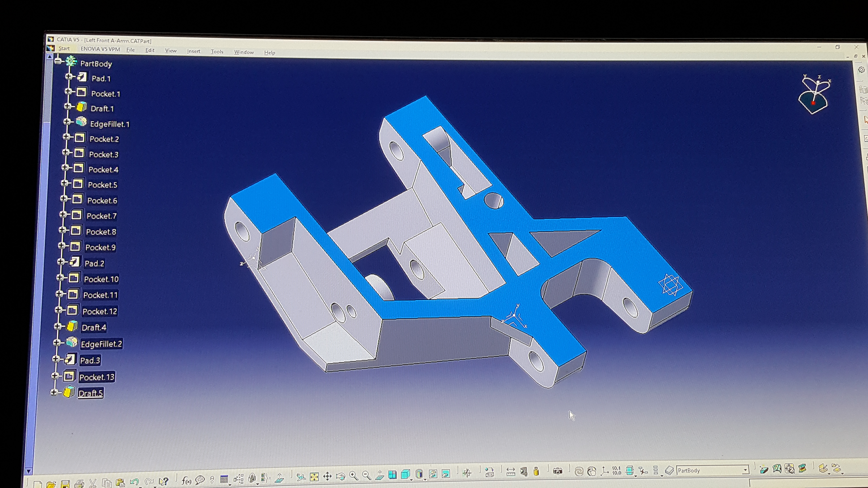Click the Undo arrow icon

click(x=134, y=482)
